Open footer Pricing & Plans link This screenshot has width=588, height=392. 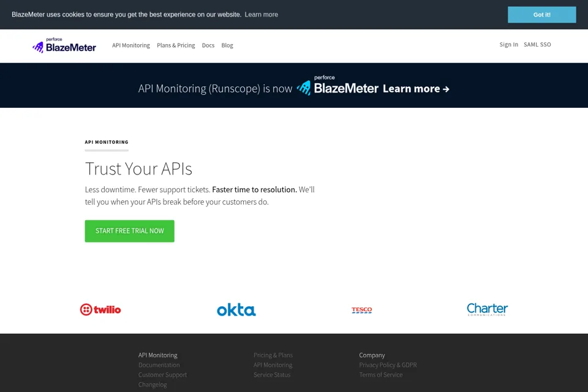[273, 355]
